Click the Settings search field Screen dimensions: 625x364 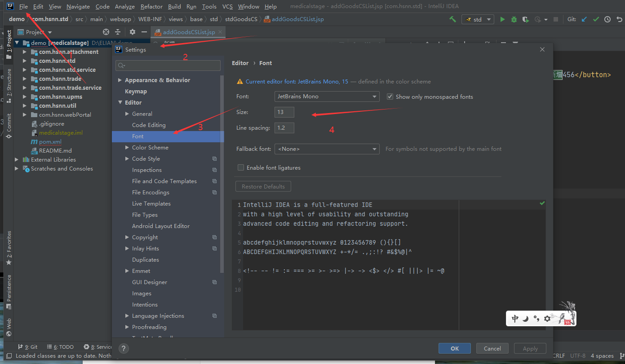[168, 66]
